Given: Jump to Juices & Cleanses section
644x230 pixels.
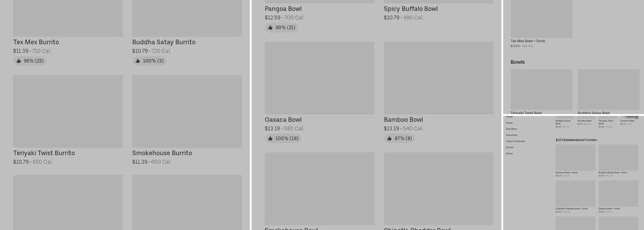Looking at the screenshot, I should pyautogui.click(x=515, y=141).
